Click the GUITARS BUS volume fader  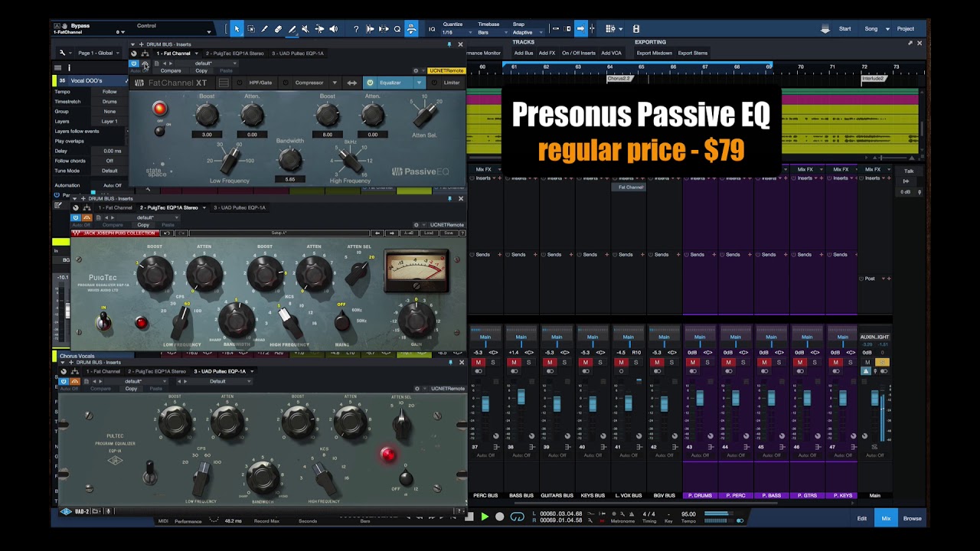pos(557,403)
